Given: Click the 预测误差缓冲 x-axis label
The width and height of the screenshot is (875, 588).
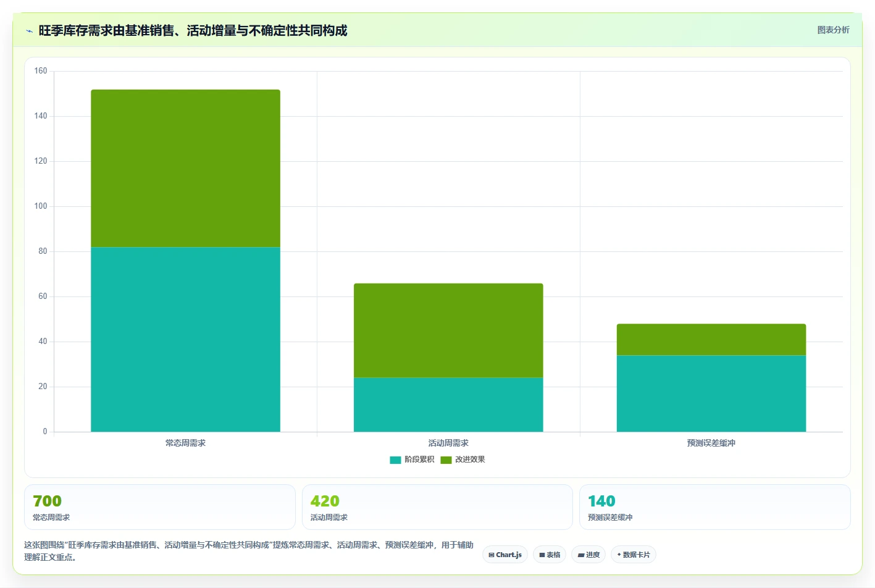Looking at the screenshot, I should (x=711, y=443).
